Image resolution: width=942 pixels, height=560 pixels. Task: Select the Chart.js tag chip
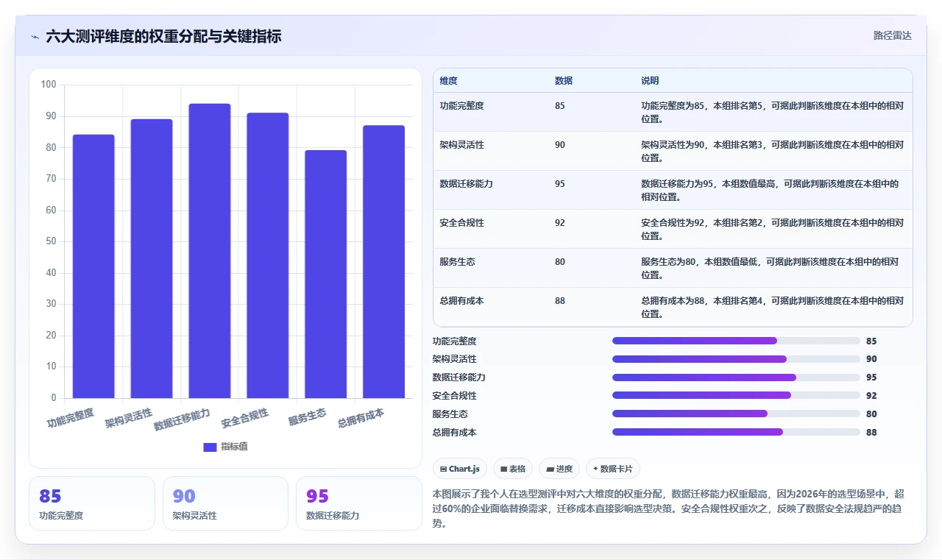(x=460, y=469)
